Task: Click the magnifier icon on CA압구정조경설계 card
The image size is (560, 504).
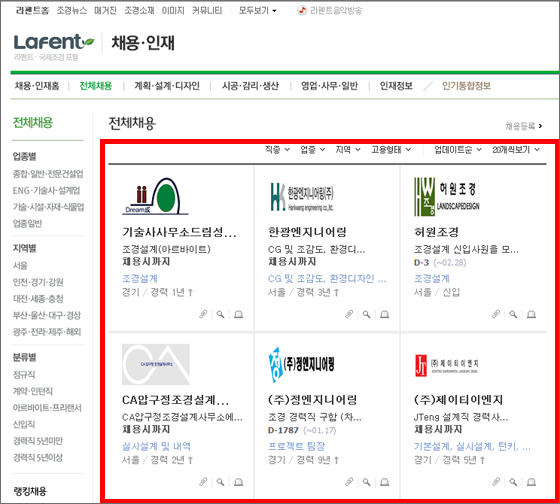Action: [x=221, y=482]
